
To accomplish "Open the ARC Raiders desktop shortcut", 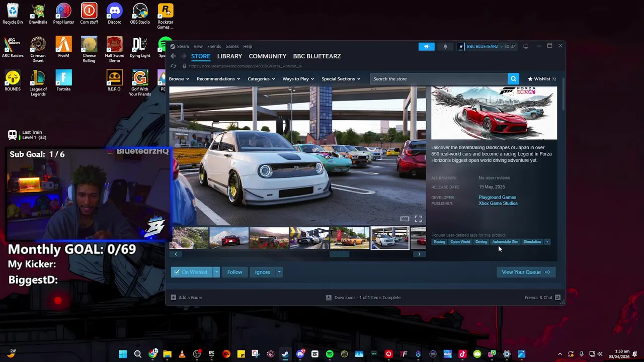I will click(x=13, y=47).
